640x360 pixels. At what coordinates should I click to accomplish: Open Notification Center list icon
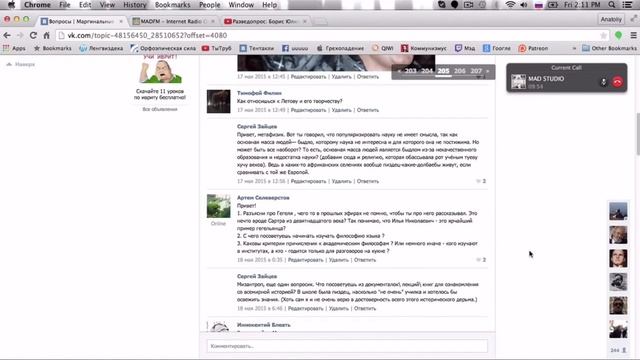[x=627, y=5]
